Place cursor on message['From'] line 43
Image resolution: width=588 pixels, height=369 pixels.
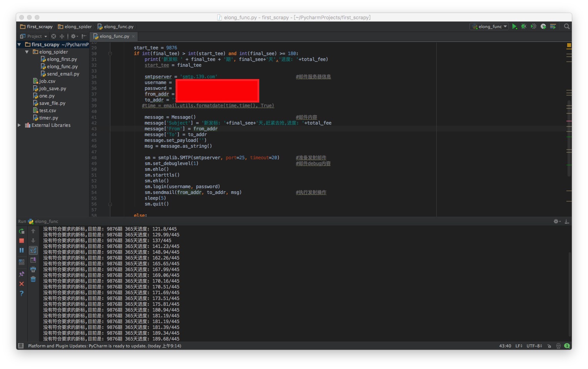181,129
